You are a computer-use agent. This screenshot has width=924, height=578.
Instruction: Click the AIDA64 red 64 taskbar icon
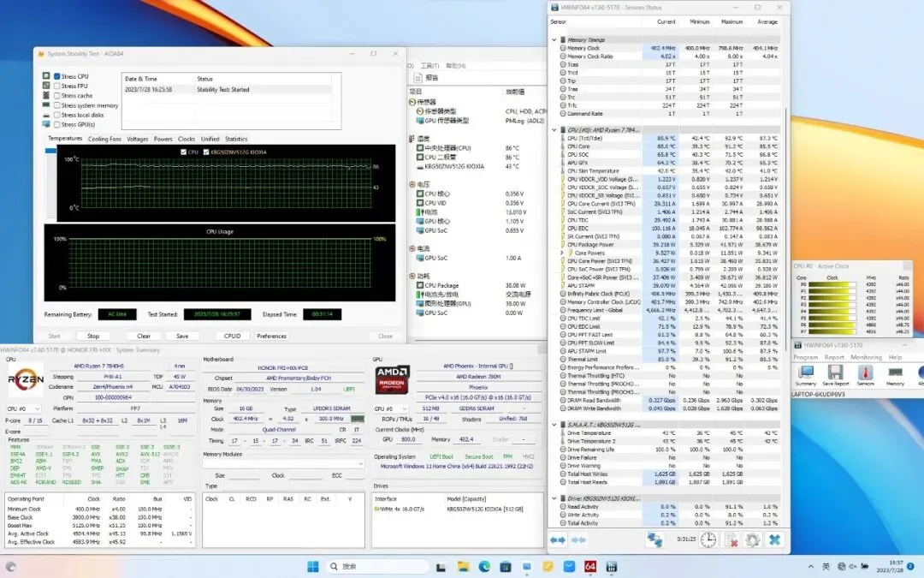[x=589, y=567]
